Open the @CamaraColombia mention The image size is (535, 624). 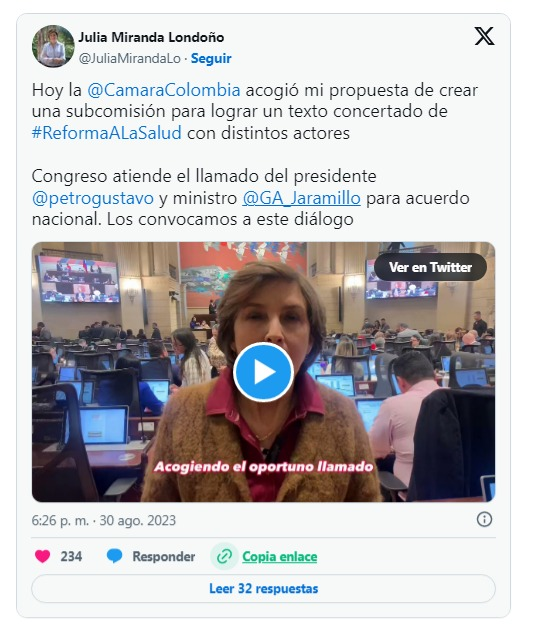[x=164, y=90]
